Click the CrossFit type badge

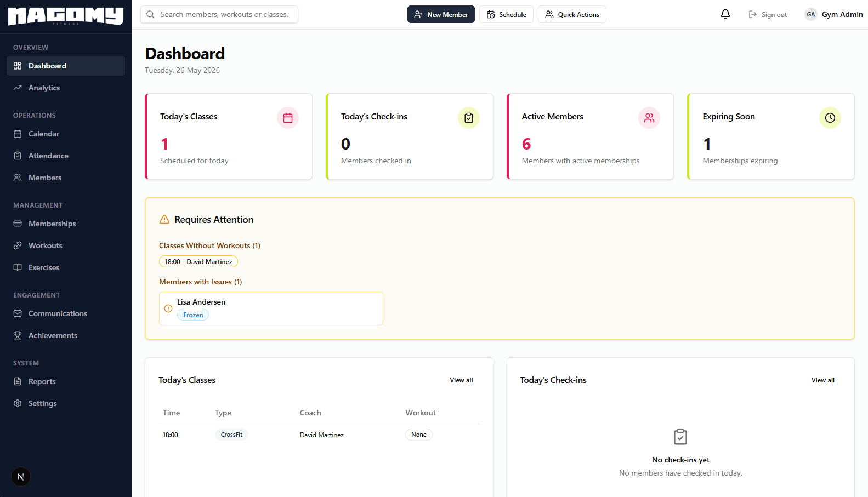click(x=231, y=435)
